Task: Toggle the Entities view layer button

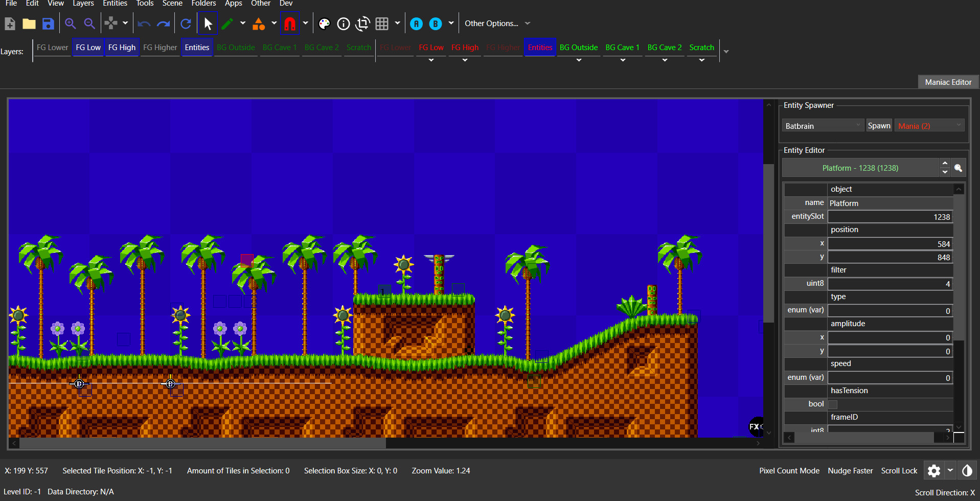Action: (x=197, y=48)
